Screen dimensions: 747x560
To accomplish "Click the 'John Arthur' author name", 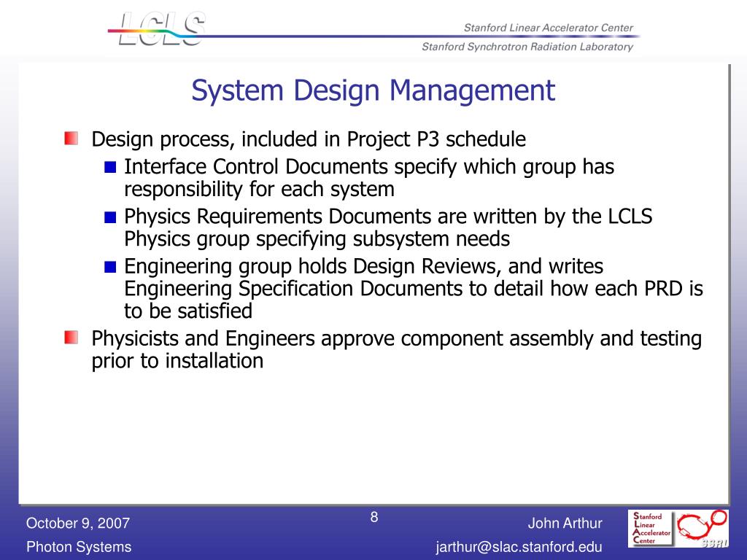I will 565,523.
